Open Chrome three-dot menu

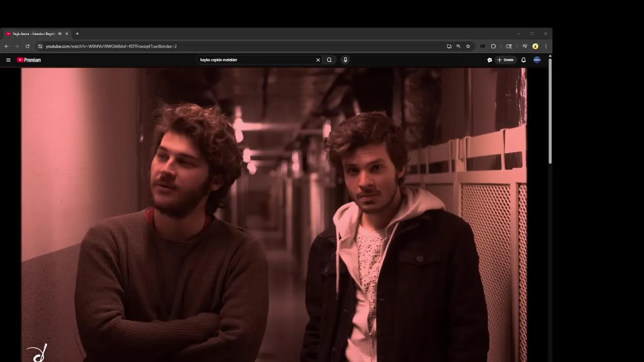(x=546, y=46)
